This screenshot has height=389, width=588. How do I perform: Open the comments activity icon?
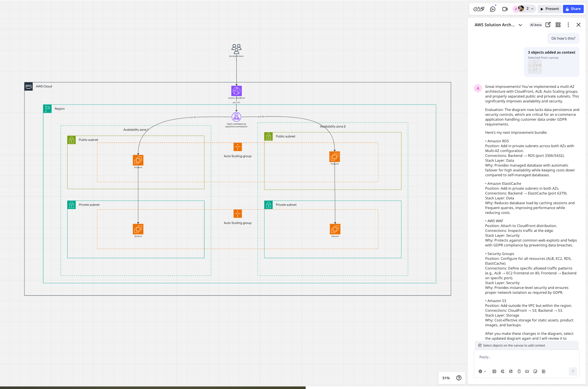493,9
